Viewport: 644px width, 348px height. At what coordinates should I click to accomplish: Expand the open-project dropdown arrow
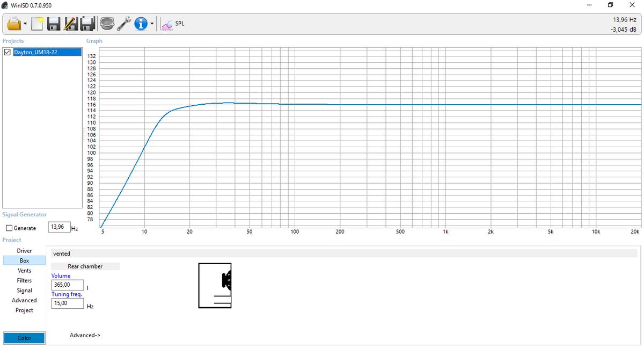(25, 24)
